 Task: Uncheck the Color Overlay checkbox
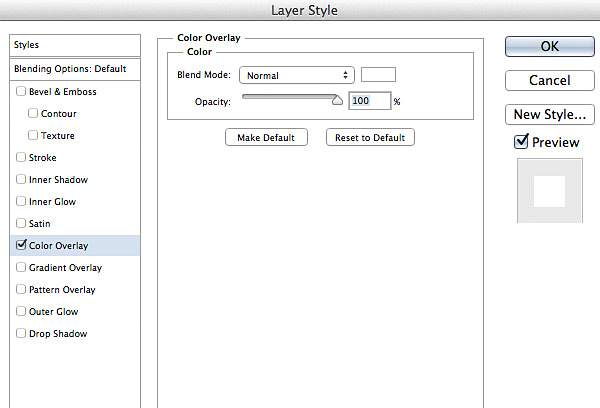22,245
